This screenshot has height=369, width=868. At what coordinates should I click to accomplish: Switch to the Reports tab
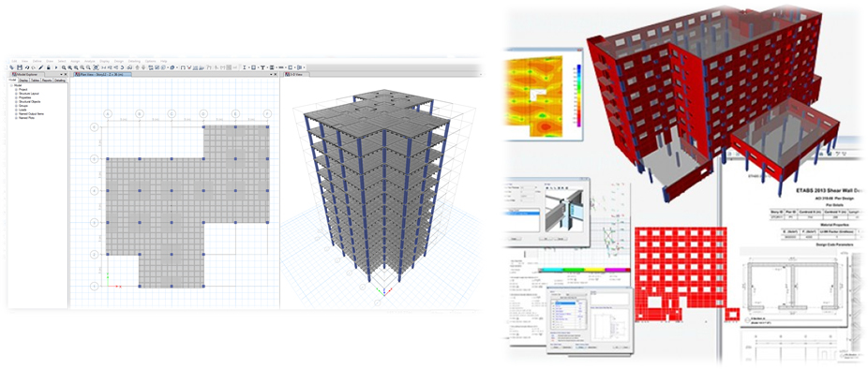tap(47, 81)
